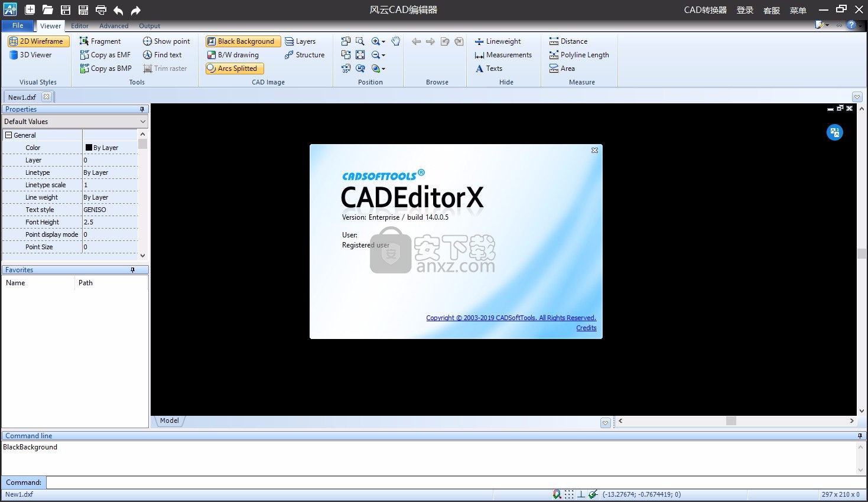Image resolution: width=868 pixels, height=502 pixels.
Task: Click the open folder icon
Action: click(x=47, y=9)
